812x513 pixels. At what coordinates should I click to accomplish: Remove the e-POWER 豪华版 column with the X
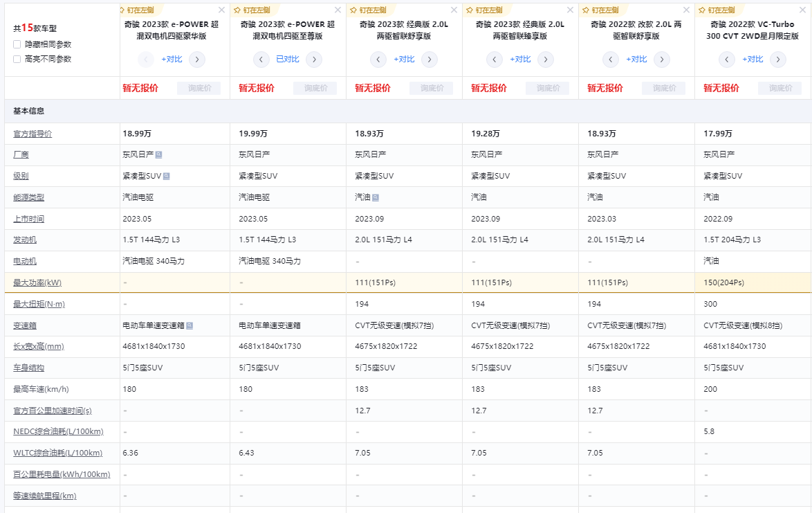pos(221,10)
